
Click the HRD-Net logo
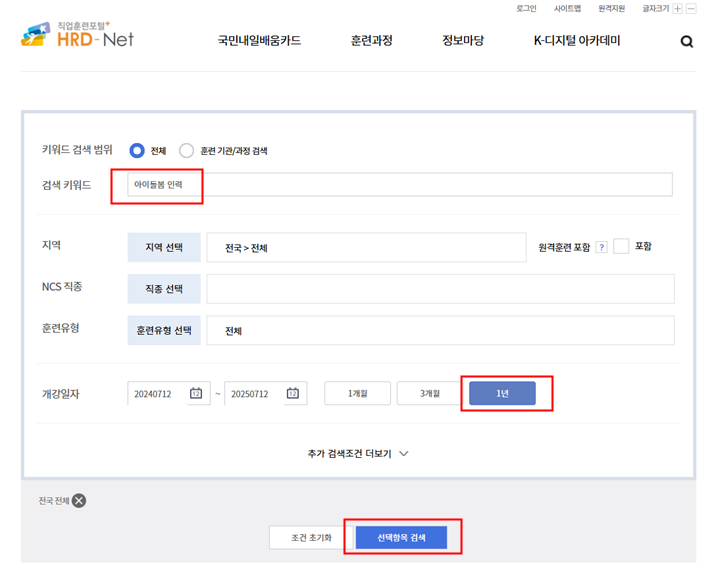click(77, 35)
